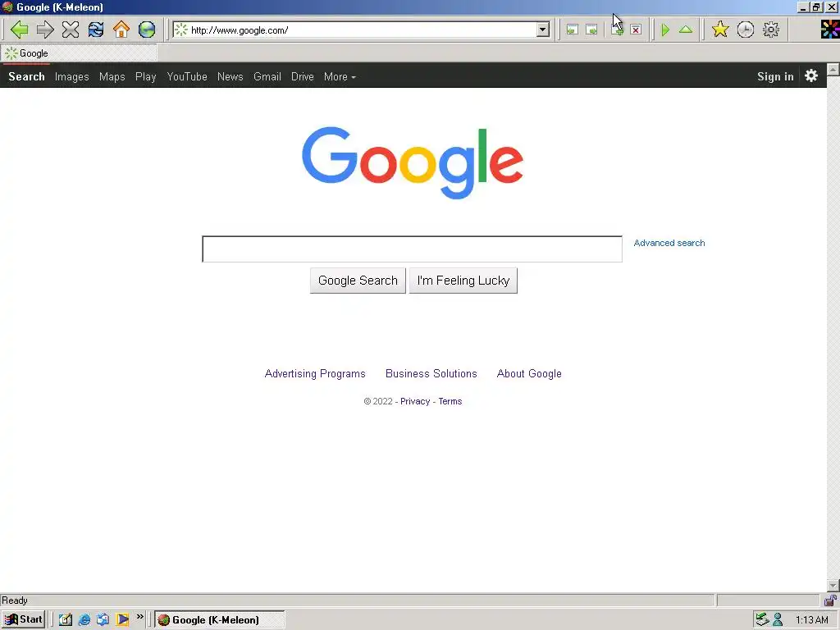Open Google options gear beside Sign in
The width and height of the screenshot is (840, 630).
(x=811, y=75)
